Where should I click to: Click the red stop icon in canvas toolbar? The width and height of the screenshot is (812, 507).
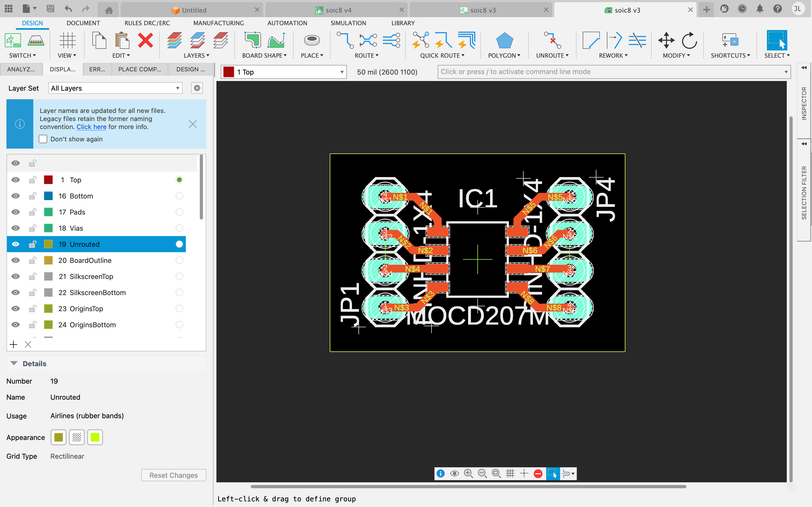click(538, 473)
